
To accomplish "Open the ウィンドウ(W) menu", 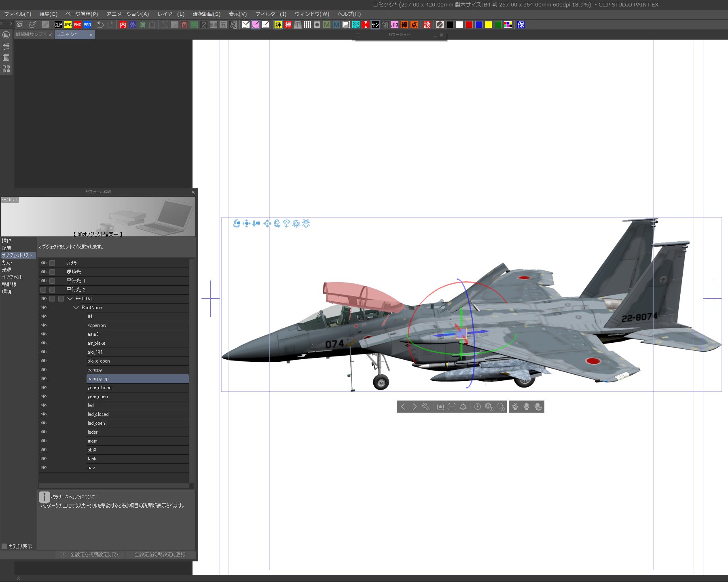I will [312, 14].
